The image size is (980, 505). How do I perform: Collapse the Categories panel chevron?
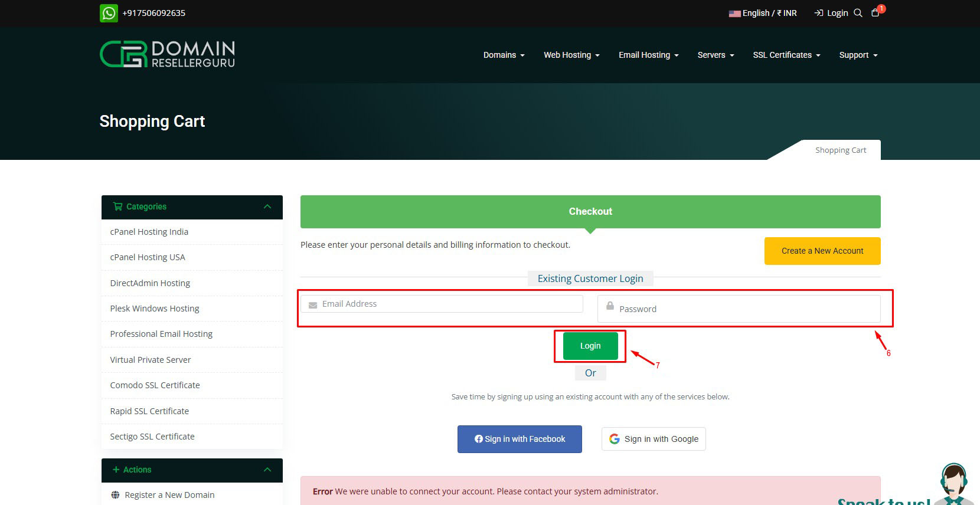click(267, 206)
